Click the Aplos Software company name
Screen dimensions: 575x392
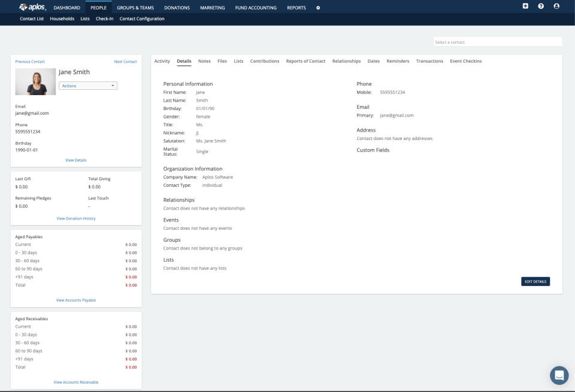[x=217, y=177]
